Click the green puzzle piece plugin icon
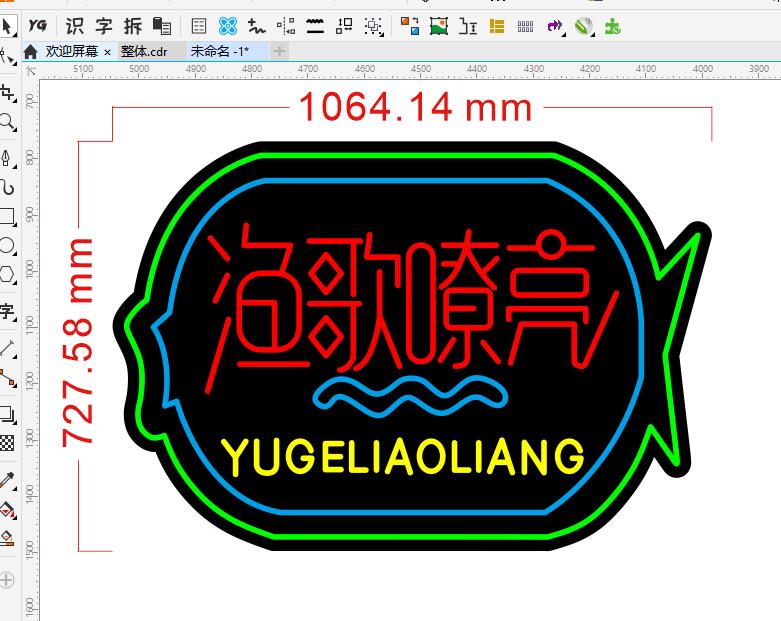Viewport: 781px width, 621px height. coord(612,26)
